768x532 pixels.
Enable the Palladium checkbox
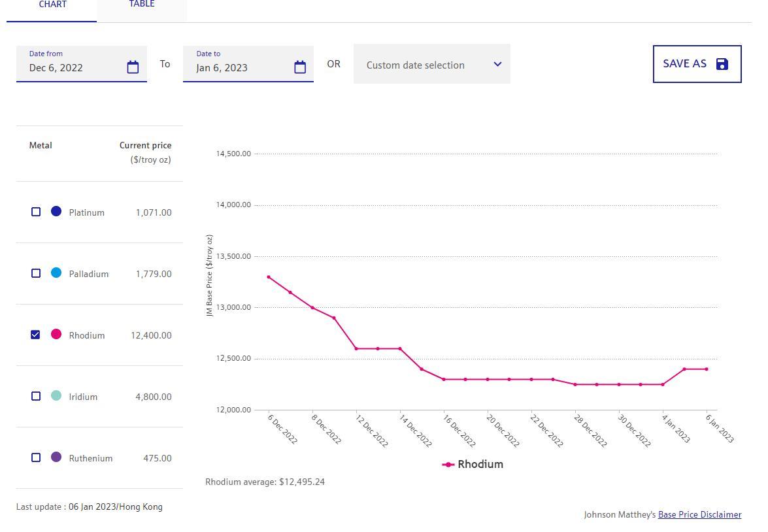(x=36, y=273)
